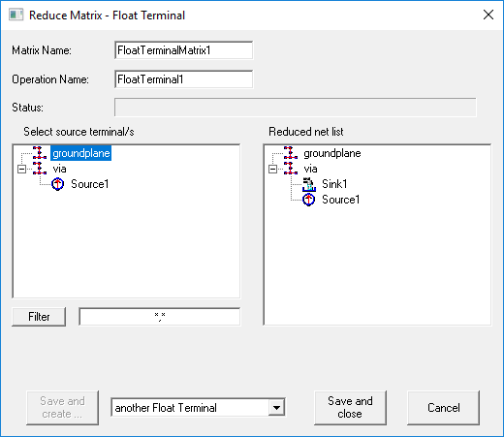Click 'Reduced net list' heading

(306, 132)
